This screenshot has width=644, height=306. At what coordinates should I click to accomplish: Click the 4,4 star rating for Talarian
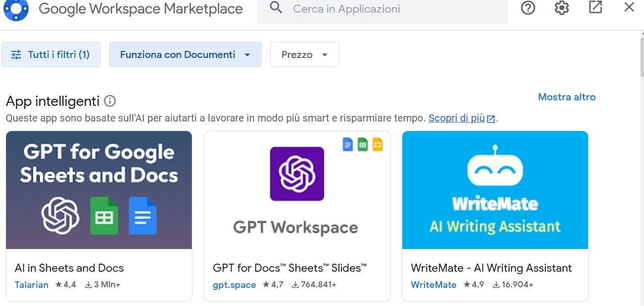tap(65, 285)
